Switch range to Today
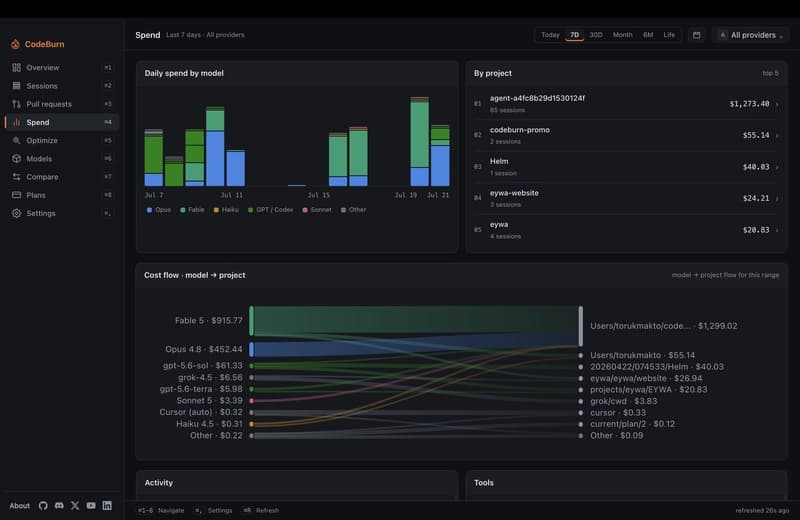This screenshot has width=800, height=520. (551, 35)
